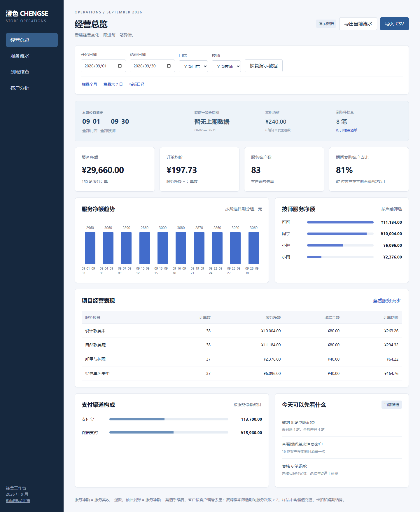Select the 样品全月 quick range
Screen dimensions: 420x512
click(89, 84)
